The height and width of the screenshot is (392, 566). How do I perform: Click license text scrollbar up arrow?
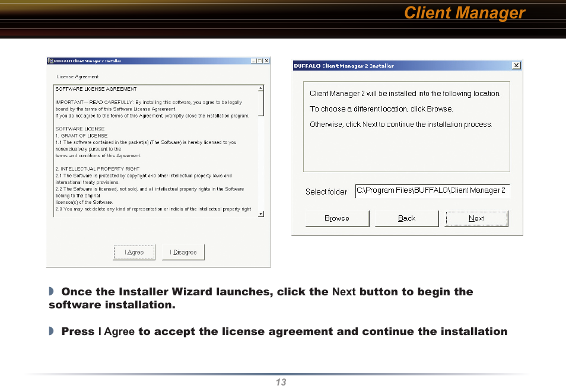[260, 88]
